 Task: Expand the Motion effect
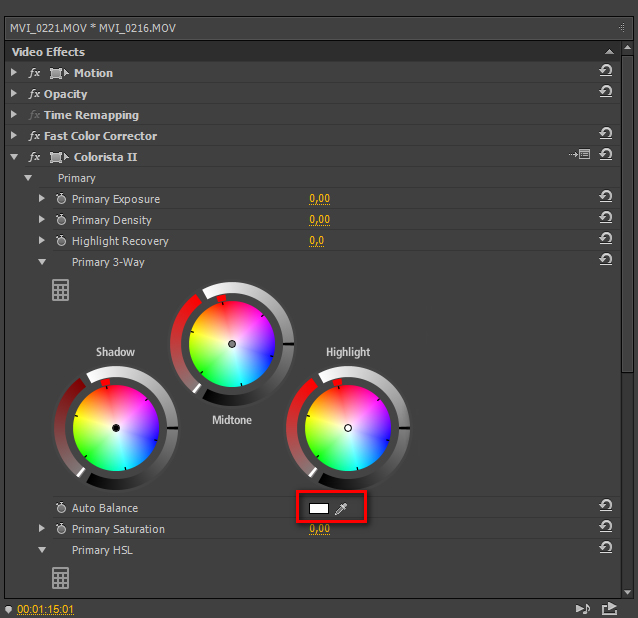(14, 72)
